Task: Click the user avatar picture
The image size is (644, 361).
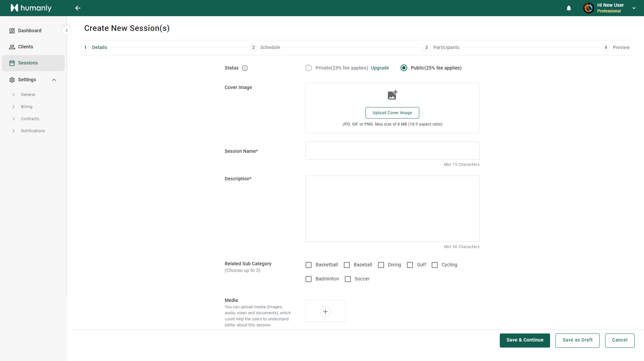Action: click(x=589, y=8)
